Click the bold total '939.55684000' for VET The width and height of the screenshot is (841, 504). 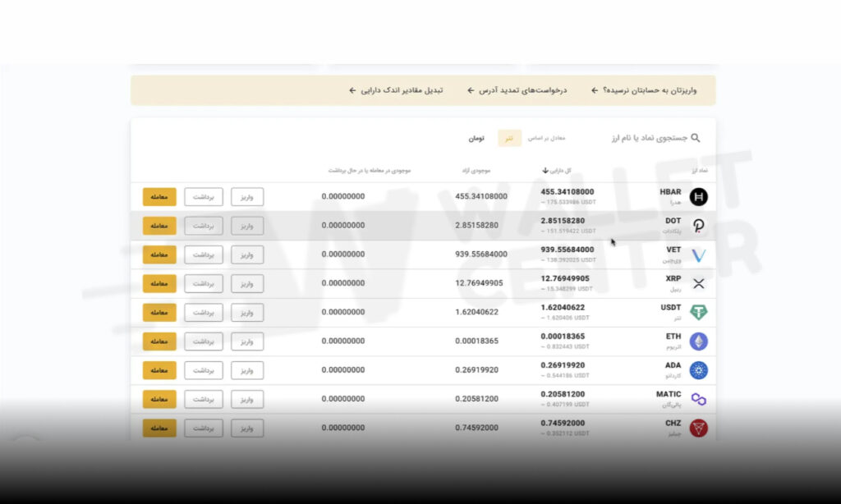[x=567, y=250]
